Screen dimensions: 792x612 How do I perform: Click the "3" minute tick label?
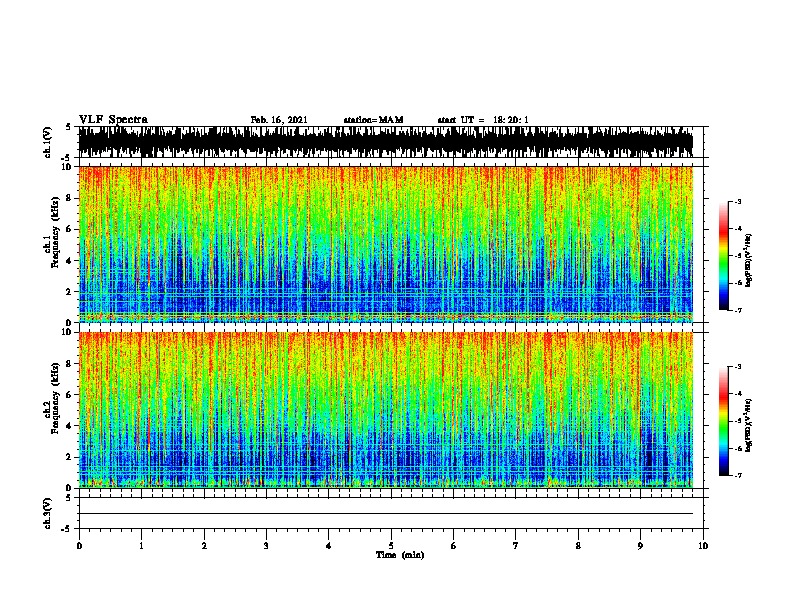[x=266, y=546]
